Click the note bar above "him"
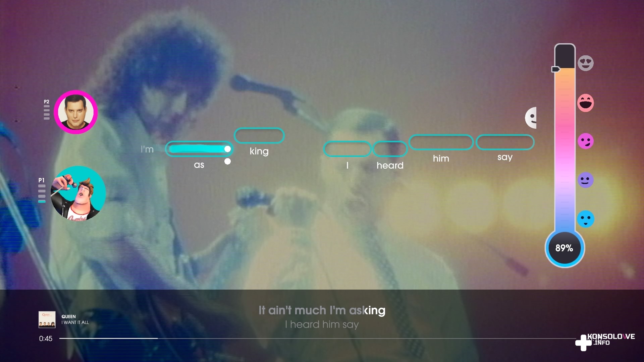Screen dimensions: 644x362 [x=441, y=142]
